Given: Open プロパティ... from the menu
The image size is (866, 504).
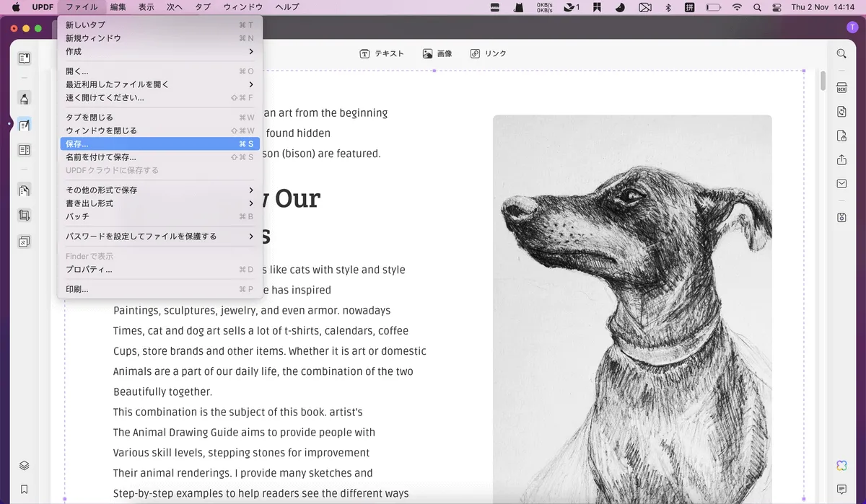Looking at the screenshot, I should (x=160, y=270).
